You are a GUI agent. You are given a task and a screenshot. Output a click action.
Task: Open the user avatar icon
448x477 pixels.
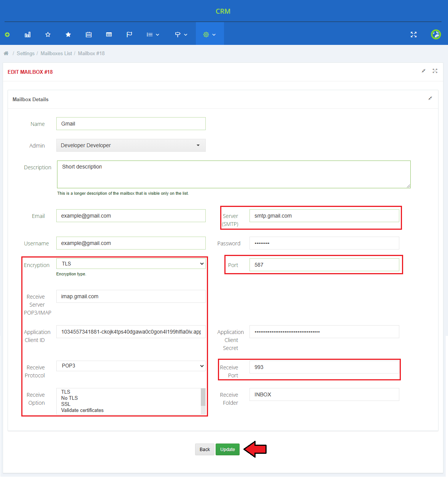(436, 35)
